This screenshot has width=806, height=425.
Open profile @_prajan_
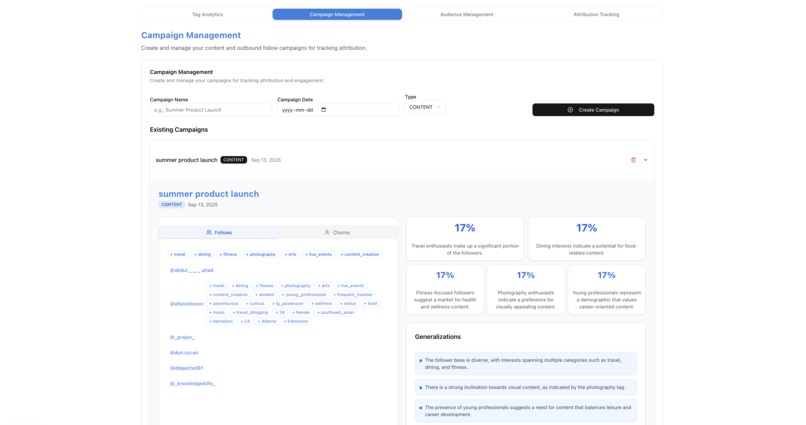click(x=182, y=337)
